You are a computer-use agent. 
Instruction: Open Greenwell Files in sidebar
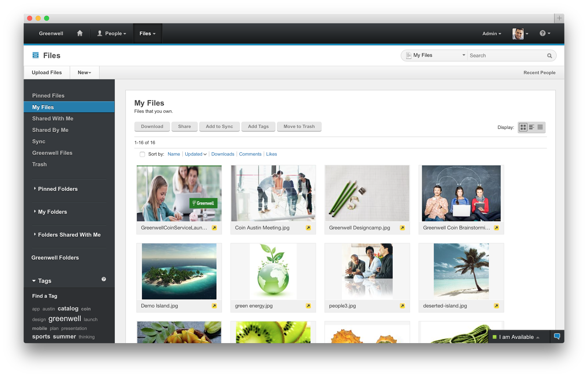pyautogui.click(x=52, y=153)
